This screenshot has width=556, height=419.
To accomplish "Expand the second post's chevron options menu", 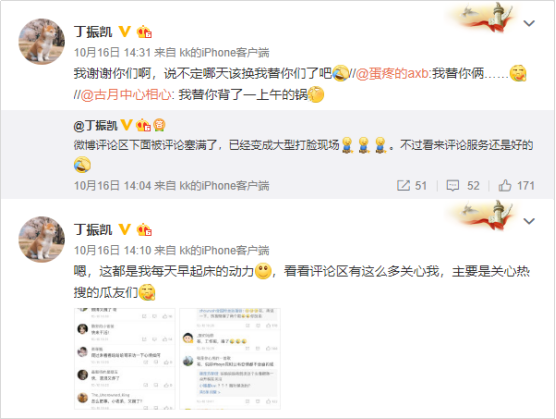I will [529, 221].
